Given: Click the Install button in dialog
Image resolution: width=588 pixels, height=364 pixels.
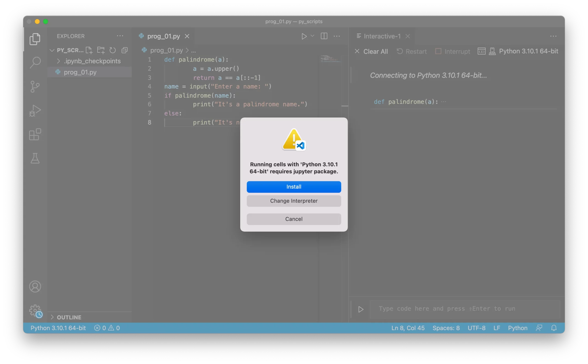Looking at the screenshot, I should point(294,187).
